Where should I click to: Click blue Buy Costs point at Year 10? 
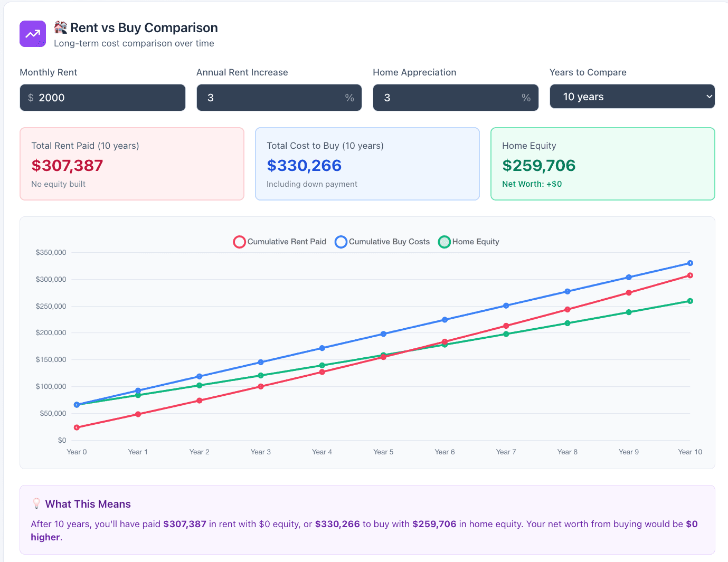tap(690, 263)
